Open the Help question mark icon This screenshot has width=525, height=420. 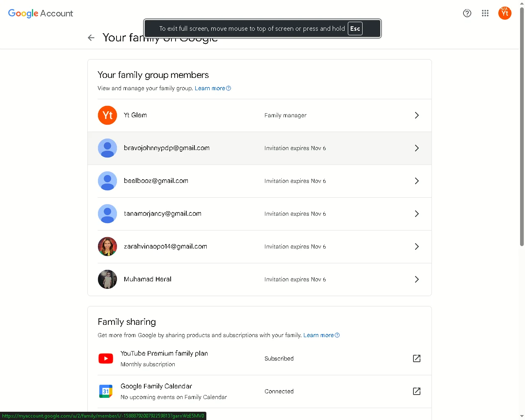467,13
